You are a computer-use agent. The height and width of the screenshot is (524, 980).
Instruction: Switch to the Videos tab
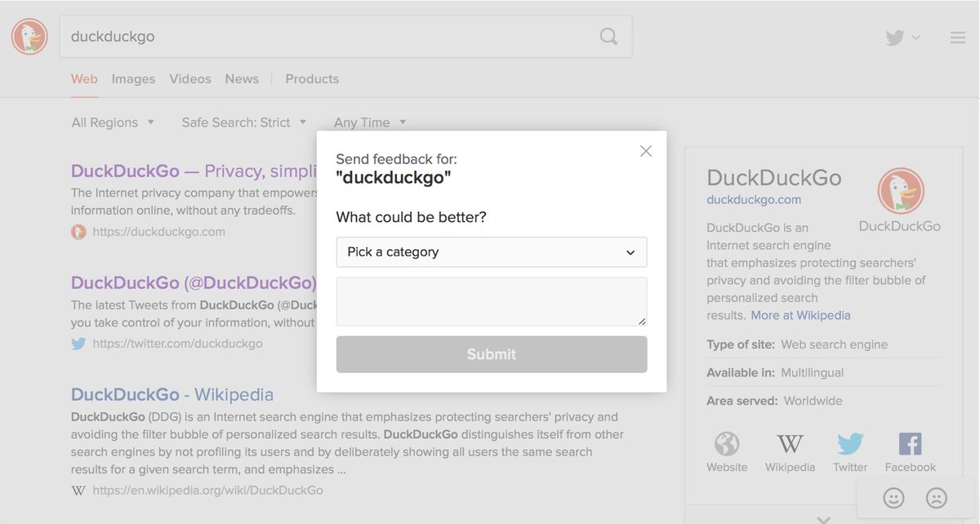[190, 79]
